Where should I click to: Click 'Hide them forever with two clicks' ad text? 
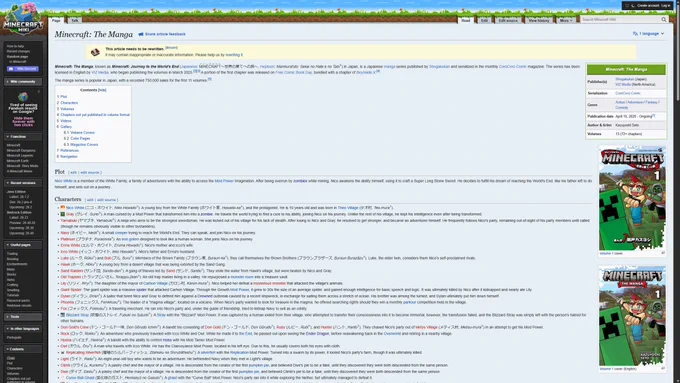tap(23, 121)
